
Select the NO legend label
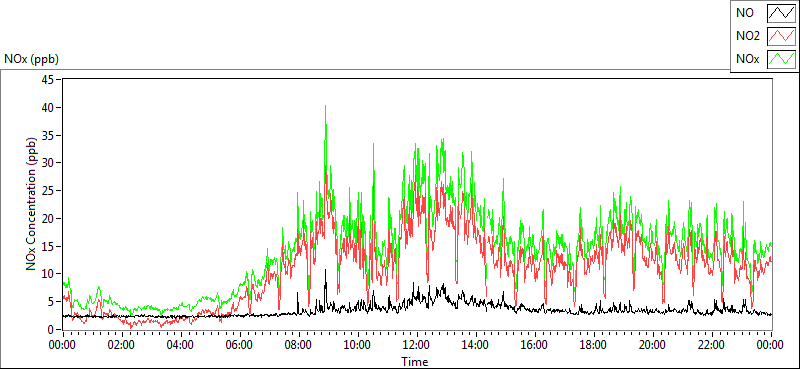tap(744, 13)
